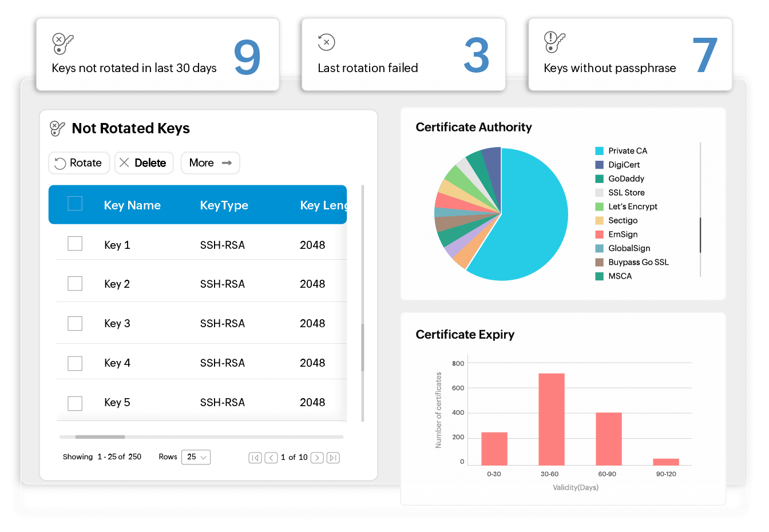
Task: Click the 30-60 days expiry bar
Action: 552,419
